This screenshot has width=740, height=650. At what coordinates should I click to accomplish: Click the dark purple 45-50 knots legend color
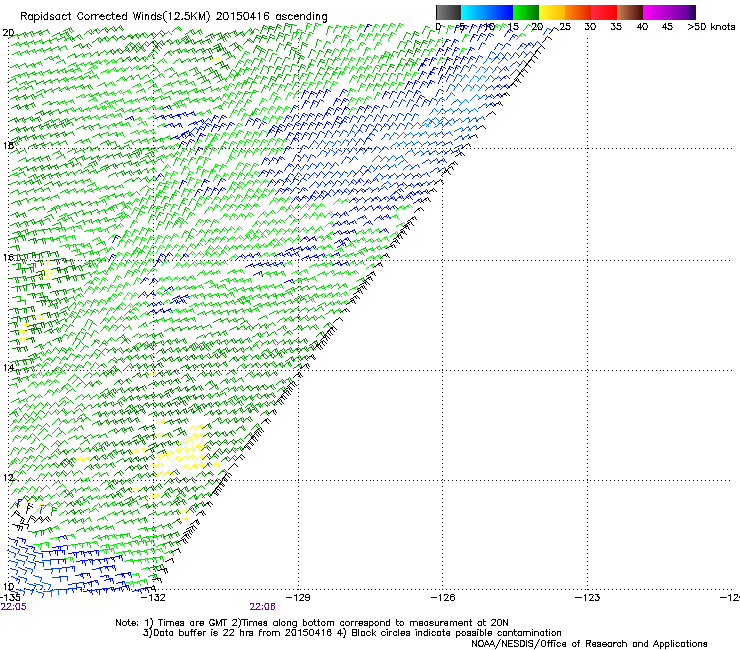682,12
